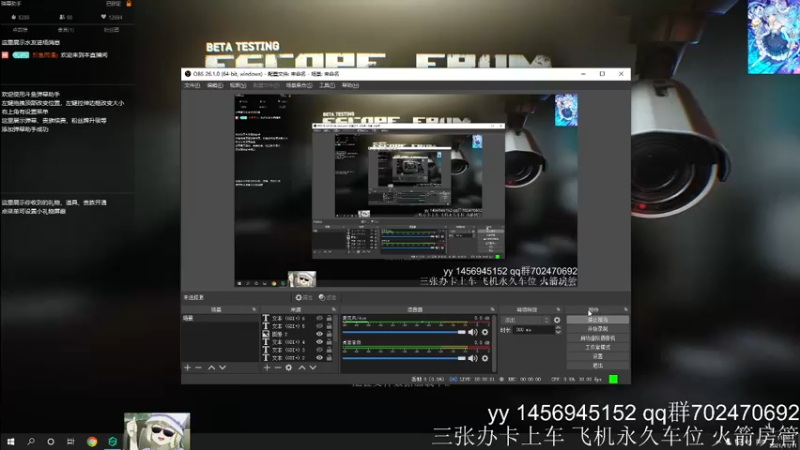Toggle visibility of 文本 (GDI+) 3 source
The image size is (800, 450).
[x=319, y=350]
